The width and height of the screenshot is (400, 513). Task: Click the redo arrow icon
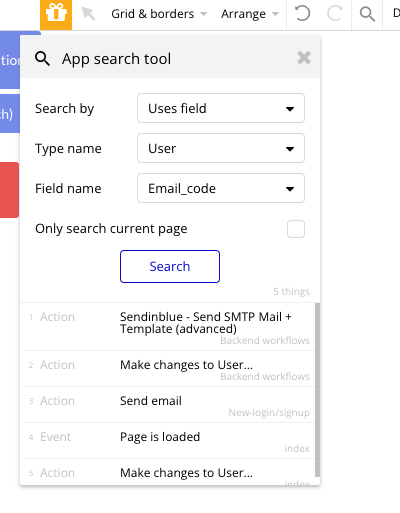(335, 14)
